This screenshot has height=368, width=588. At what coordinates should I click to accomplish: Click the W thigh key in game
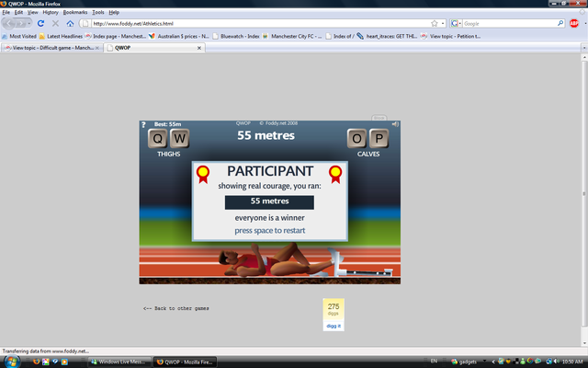(x=180, y=138)
